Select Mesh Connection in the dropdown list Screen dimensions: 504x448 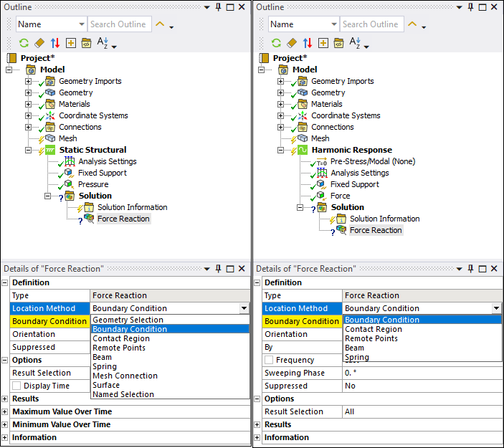pyautogui.click(x=125, y=376)
